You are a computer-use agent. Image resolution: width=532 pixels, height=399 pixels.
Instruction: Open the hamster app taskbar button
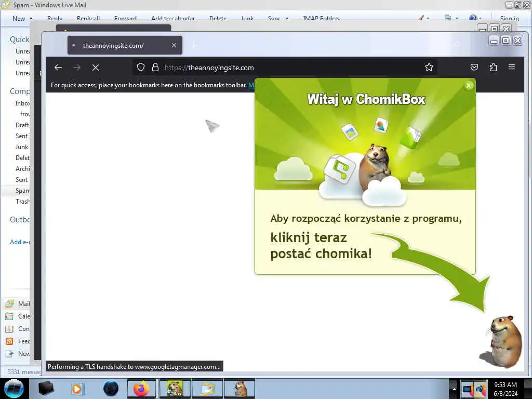[240, 389]
